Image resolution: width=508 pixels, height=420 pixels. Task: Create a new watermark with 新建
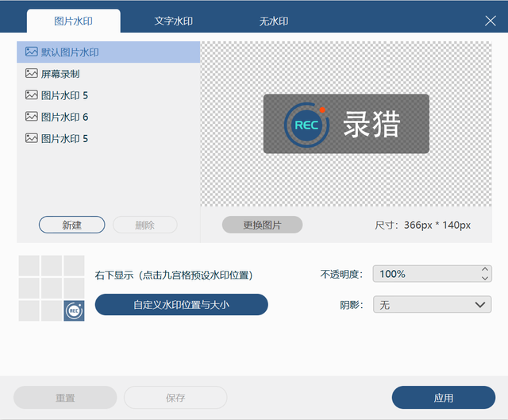(x=72, y=225)
